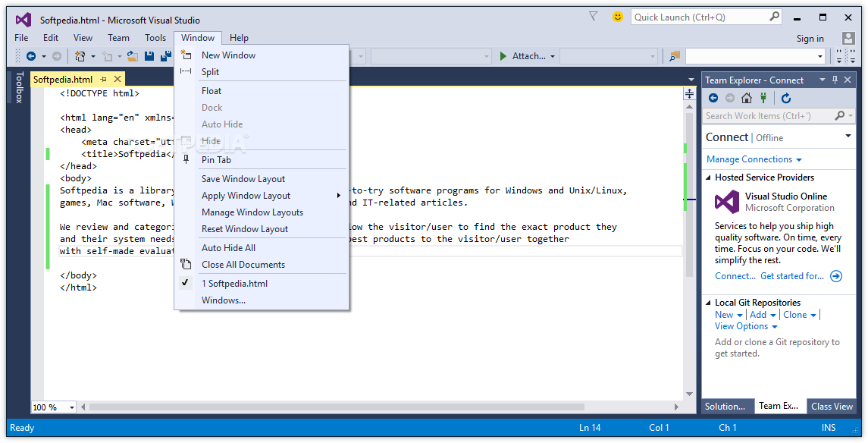
Task: Collapse the Local Git Repositories section
Action: pyautogui.click(x=709, y=303)
